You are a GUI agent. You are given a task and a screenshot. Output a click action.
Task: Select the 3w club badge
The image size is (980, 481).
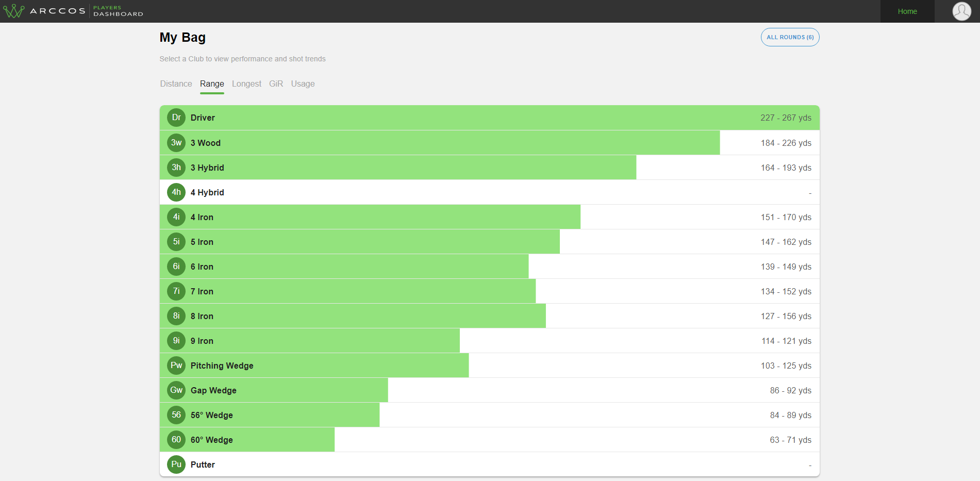click(176, 143)
